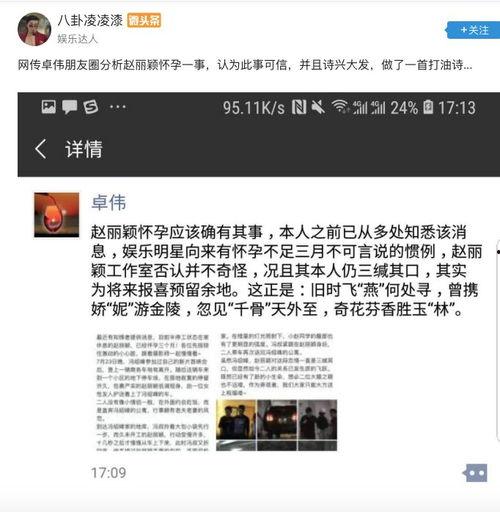Click the +关注 follow button
The image size is (500, 512).
[x=473, y=30]
